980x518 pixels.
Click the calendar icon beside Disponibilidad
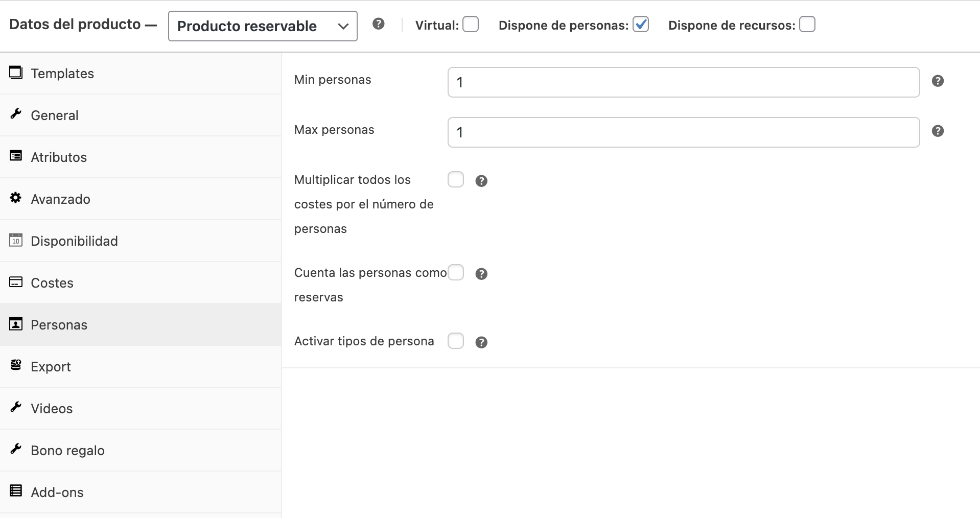[x=16, y=240]
